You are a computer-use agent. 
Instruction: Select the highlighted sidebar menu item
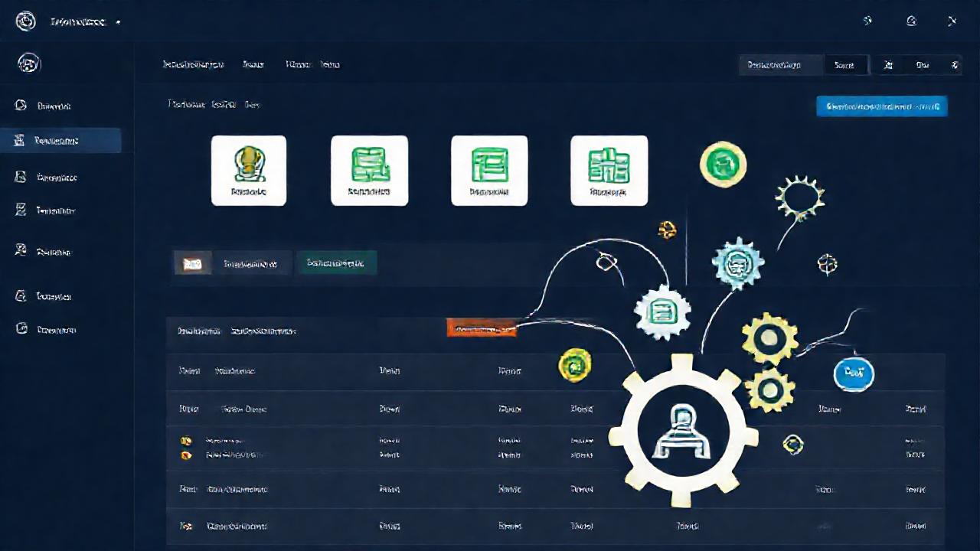click(60, 141)
